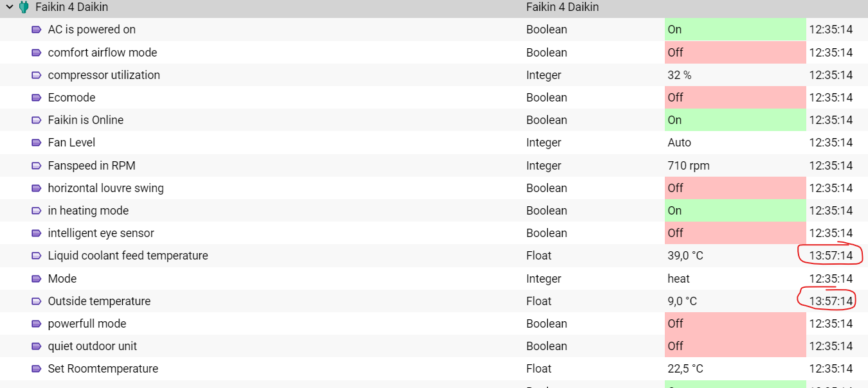Click the 13:57:14 timestamp for Liquid coolant
The width and height of the screenshot is (868, 388).
(x=831, y=256)
